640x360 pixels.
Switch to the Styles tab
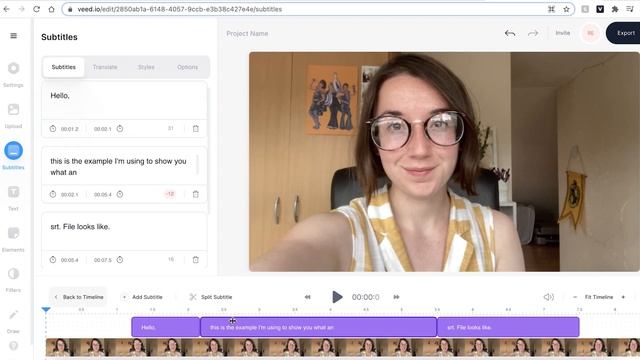(146, 67)
